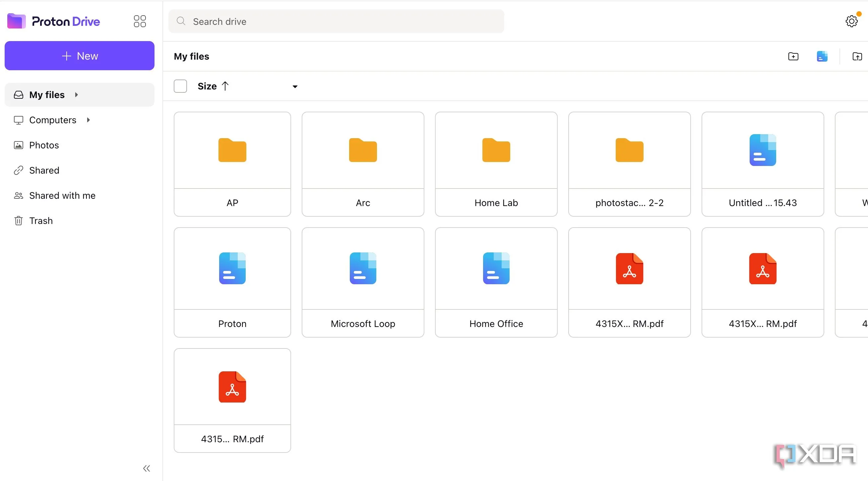Click the create new document icon in toolbar
868x481 pixels.
822,56
